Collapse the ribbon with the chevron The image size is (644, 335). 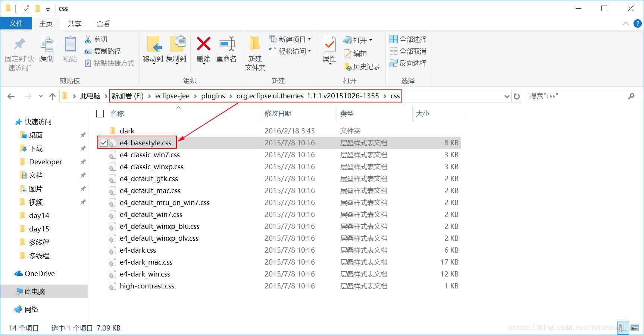point(626,23)
